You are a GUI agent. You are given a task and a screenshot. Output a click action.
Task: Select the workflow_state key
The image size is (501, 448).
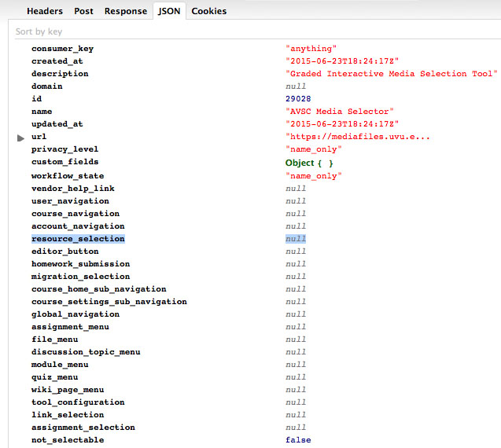(68, 176)
